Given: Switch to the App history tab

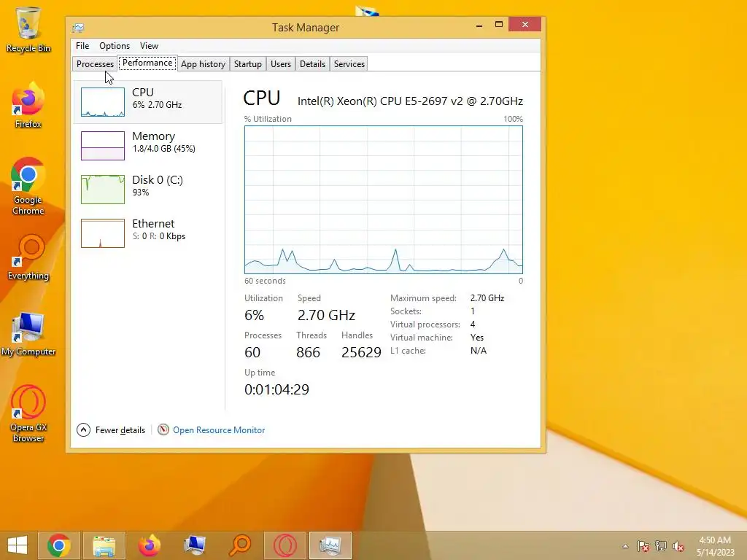Looking at the screenshot, I should (203, 64).
